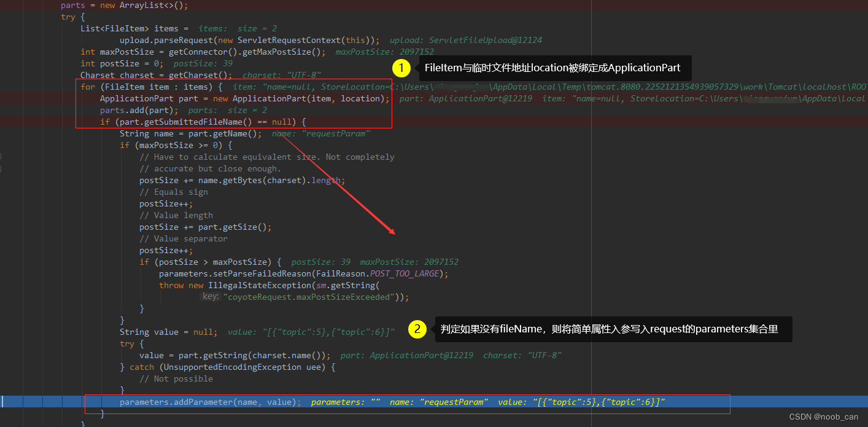Select 'part: ApplicationPart@12219' hint on the ApplicationPart line

click(x=465, y=98)
